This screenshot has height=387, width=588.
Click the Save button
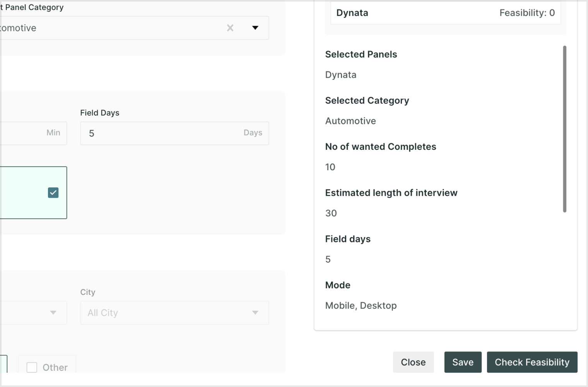pos(463,362)
